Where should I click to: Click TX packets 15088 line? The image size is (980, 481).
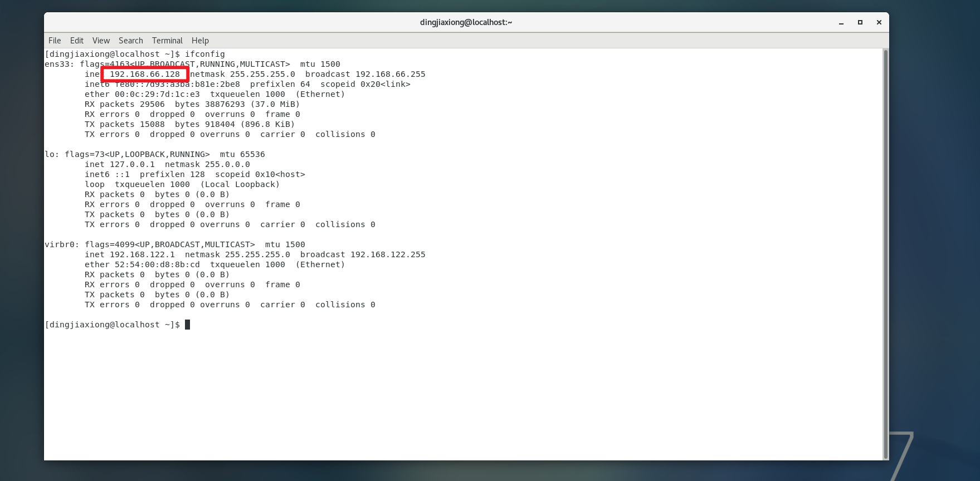[190, 124]
